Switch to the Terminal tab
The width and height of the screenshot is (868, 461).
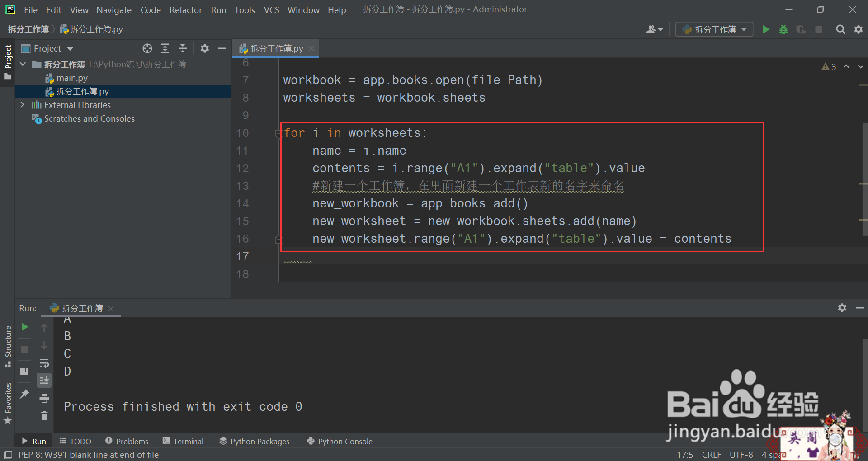[183, 441]
